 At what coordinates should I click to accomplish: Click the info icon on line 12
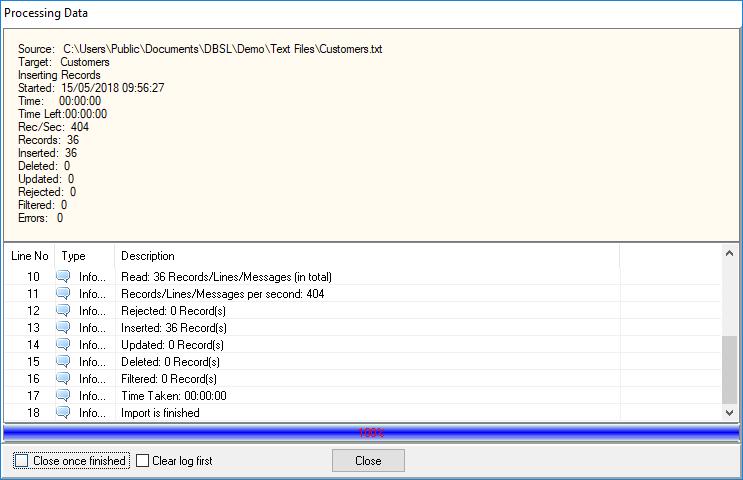coord(63,310)
